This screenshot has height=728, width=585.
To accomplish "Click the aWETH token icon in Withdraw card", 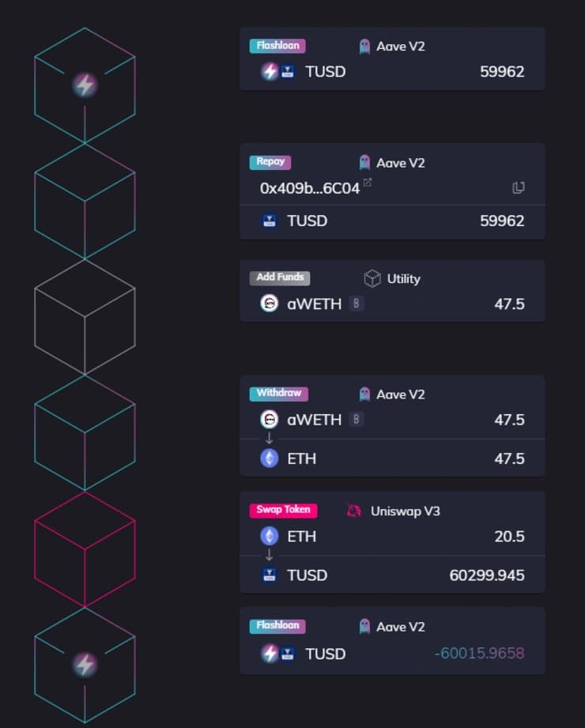I will coord(270,419).
